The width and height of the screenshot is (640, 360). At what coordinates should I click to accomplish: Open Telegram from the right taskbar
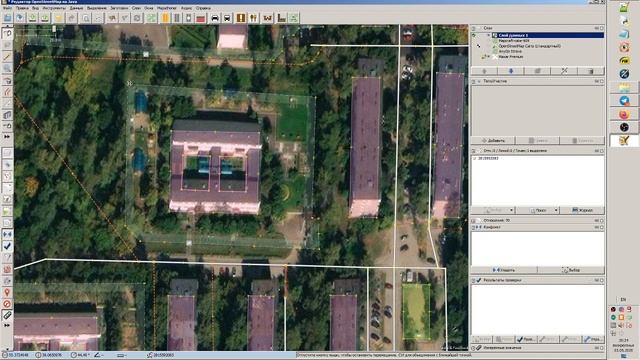[x=624, y=100]
